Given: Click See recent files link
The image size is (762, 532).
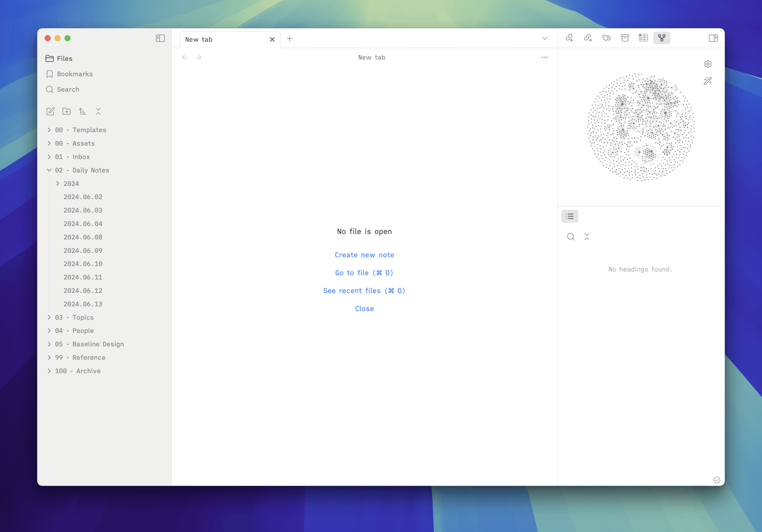Looking at the screenshot, I should coord(364,291).
